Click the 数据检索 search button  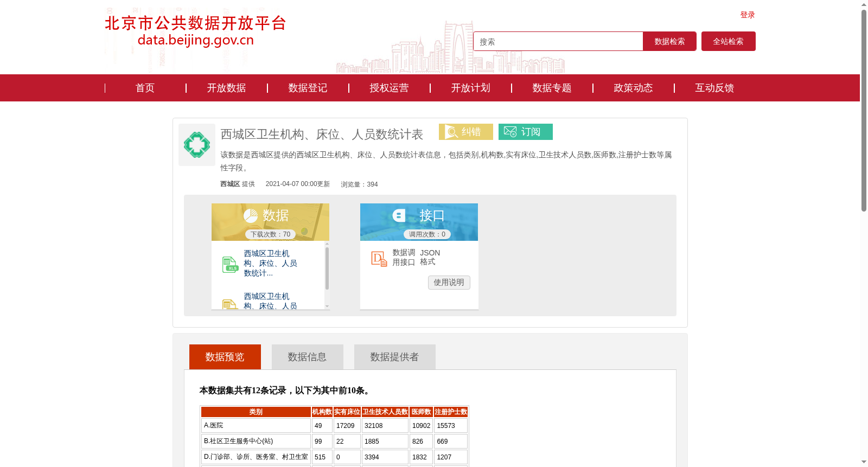669,41
